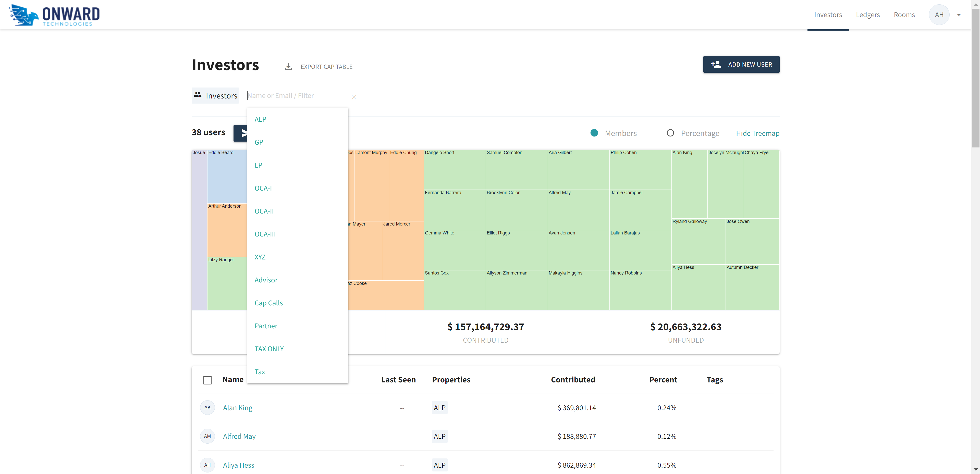Image resolution: width=980 pixels, height=474 pixels.
Task: Choose LP filter option
Action: point(298,166)
